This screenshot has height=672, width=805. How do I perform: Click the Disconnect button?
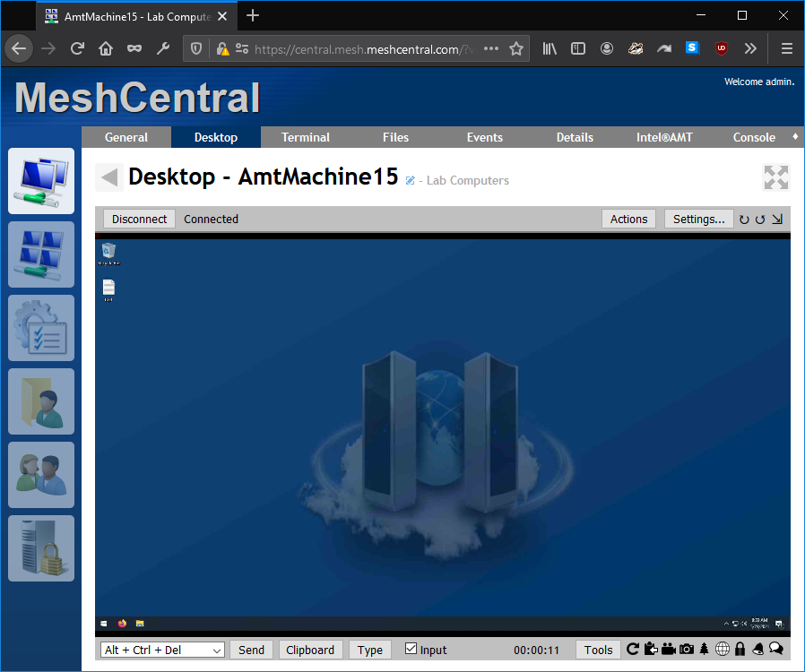click(139, 219)
